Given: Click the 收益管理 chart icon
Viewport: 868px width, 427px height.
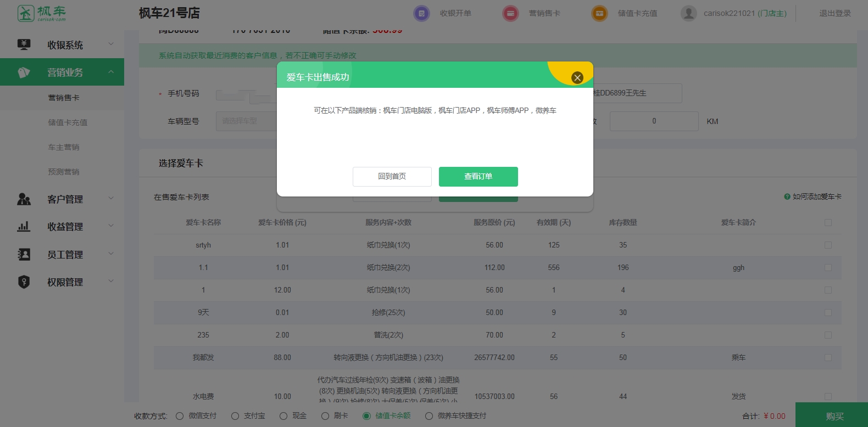Looking at the screenshot, I should coord(24,227).
